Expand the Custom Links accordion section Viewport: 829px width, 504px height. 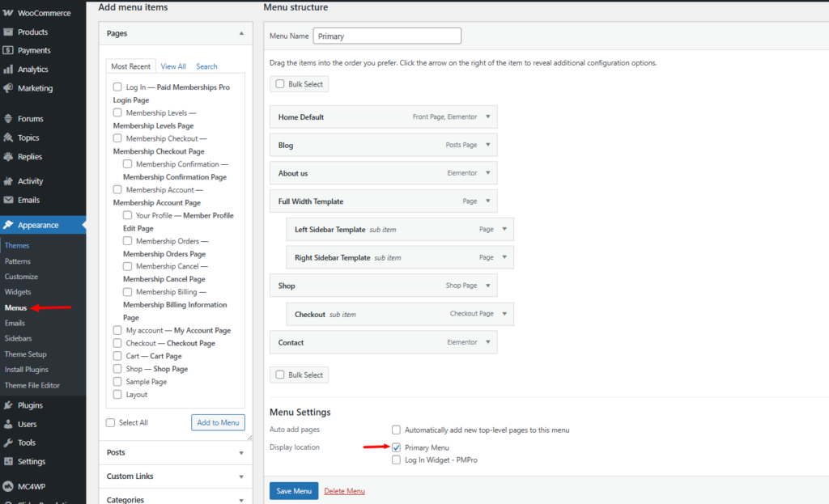[241, 476]
